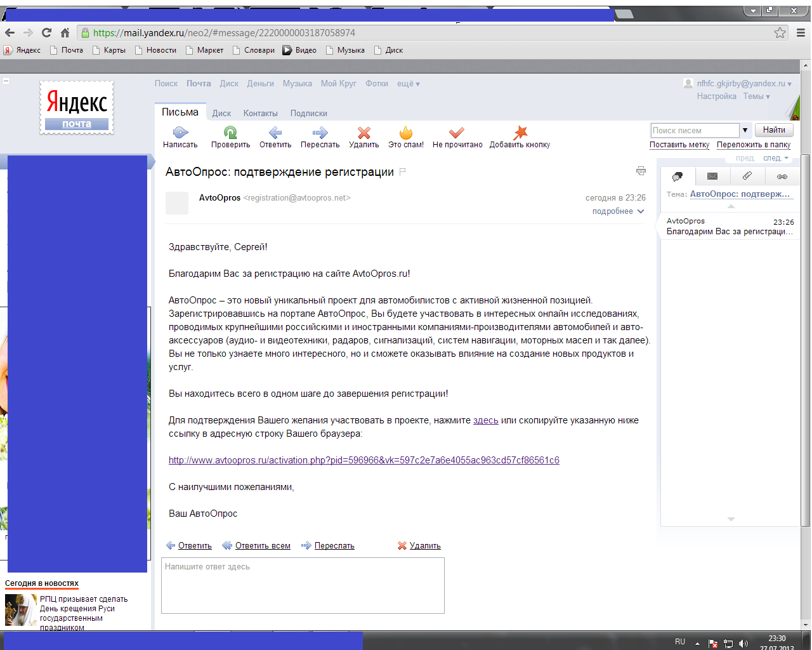
Task: Click the Добавить кнопку star icon
Action: click(x=520, y=132)
